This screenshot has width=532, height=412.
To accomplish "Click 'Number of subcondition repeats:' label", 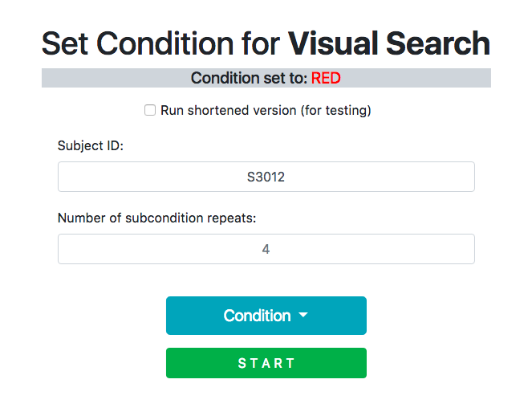I will pyautogui.click(x=156, y=218).
